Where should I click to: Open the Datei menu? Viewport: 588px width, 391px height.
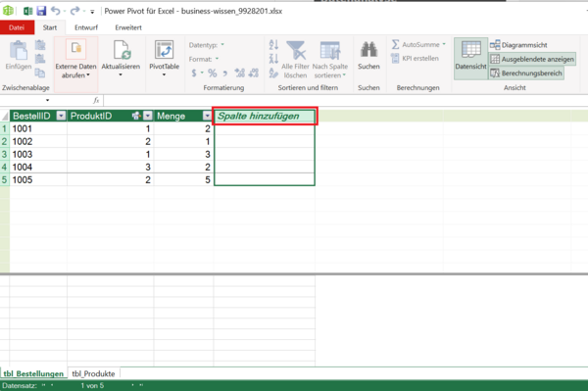click(x=17, y=27)
